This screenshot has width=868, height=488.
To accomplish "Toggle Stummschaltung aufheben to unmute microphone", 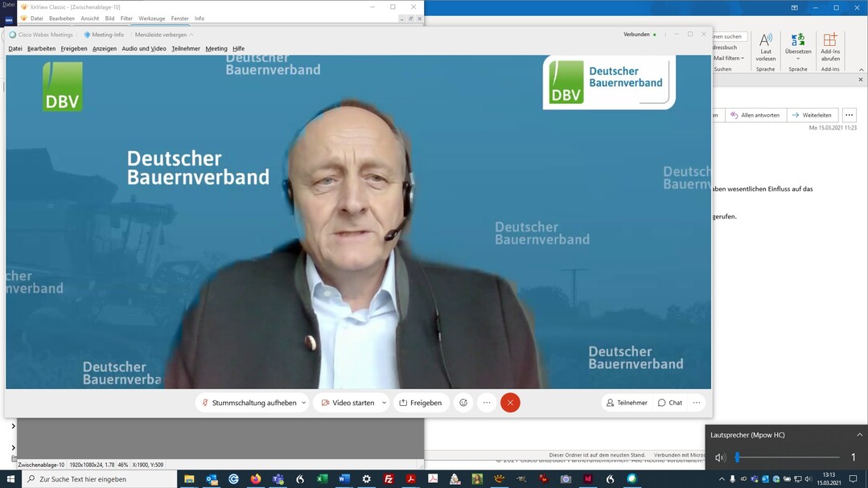I will 249,403.
